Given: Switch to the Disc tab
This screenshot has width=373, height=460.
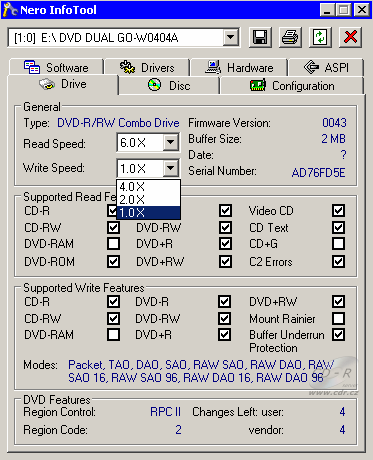Looking at the screenshot, I should (169, 86).
